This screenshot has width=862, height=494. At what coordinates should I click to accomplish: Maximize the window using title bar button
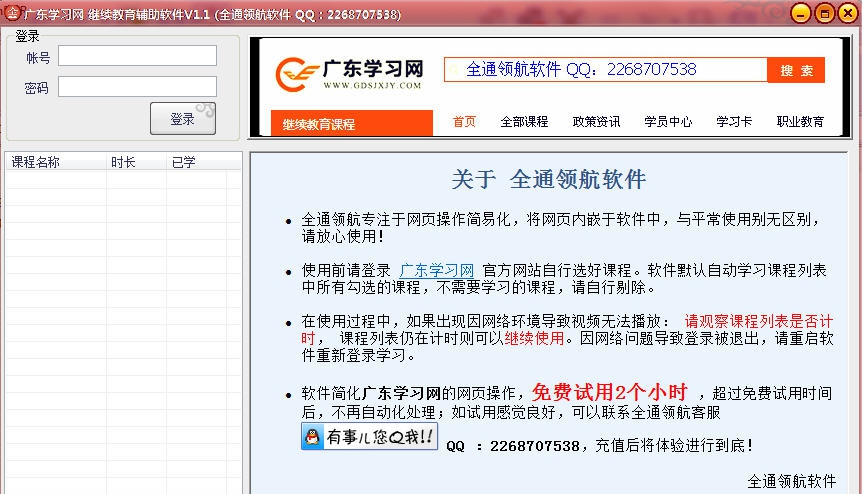[825, 13]
